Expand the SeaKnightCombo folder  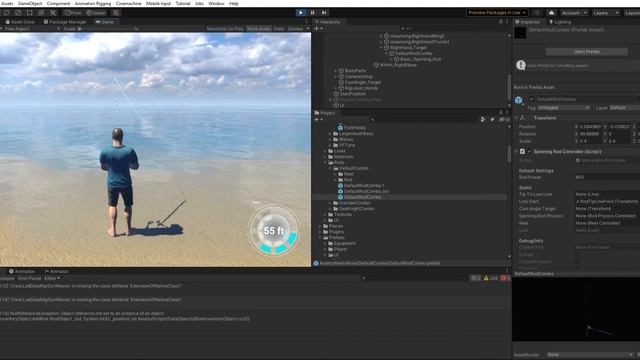(x=330, y=209)
